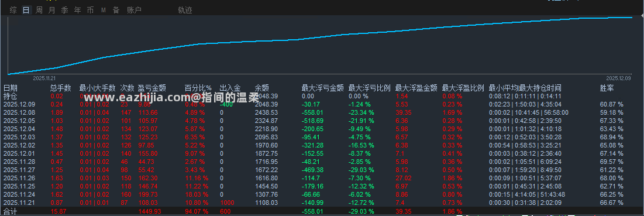Click the holding time 0:00:15 | 4:14:05 | 51:43:48
Image resolution: width=644 pixels, height=216 pixels.
(527, 195)
